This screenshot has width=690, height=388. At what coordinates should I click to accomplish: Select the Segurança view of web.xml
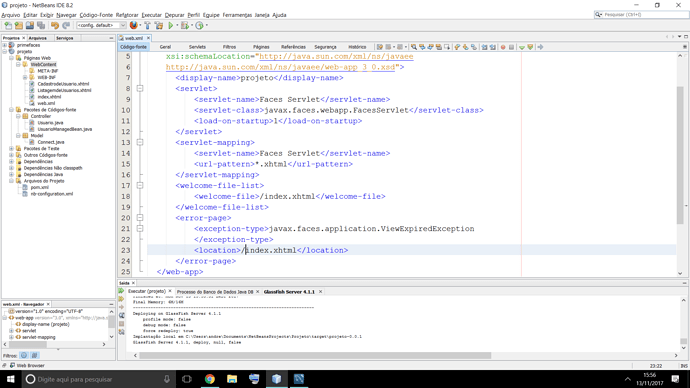(x=325, y=47)
